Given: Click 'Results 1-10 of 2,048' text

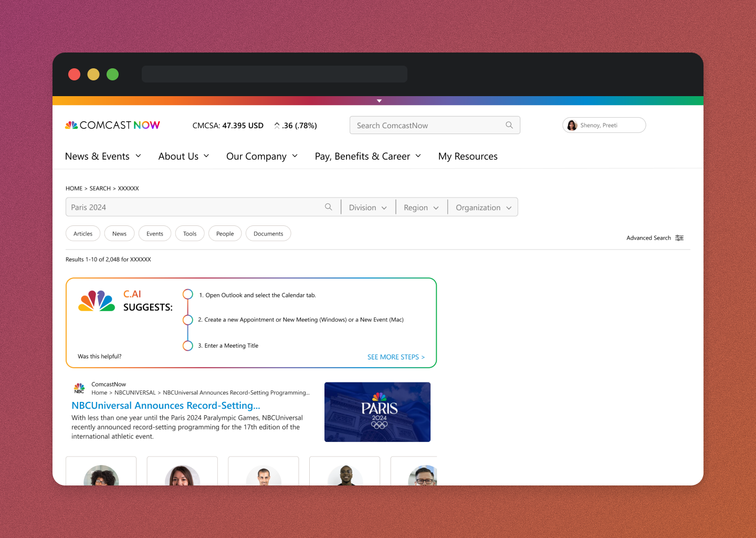Looking at the screenshot, I should tap(108, 260).
